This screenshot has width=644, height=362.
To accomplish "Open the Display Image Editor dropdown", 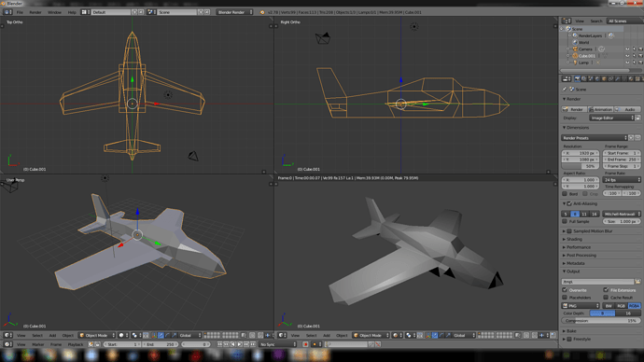I will click(611, 118).
